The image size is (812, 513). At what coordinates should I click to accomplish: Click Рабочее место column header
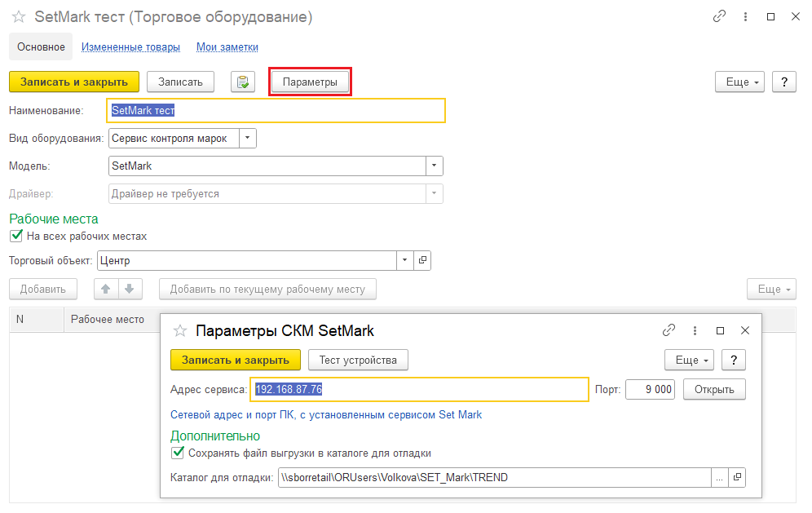pos(107,319)
